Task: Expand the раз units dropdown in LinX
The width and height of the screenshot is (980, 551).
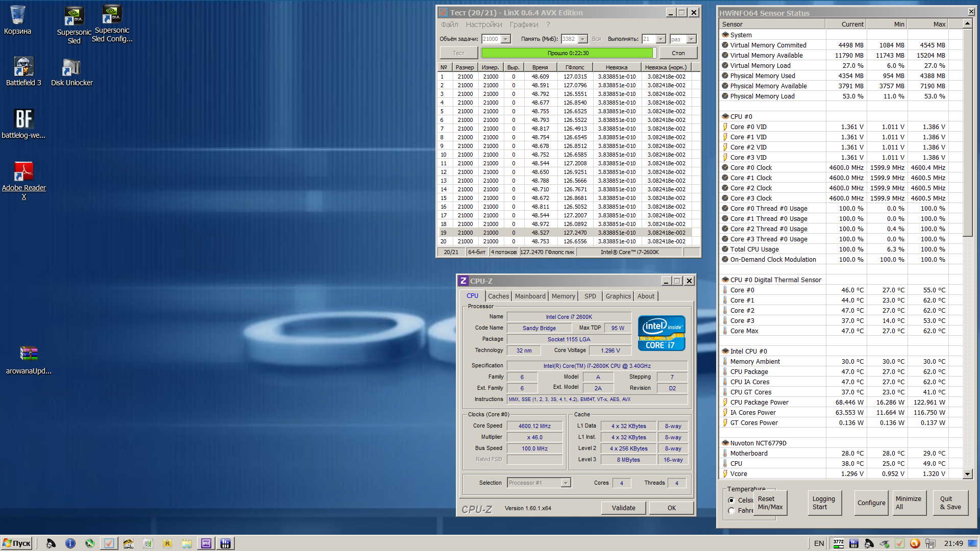Action: click(691, 39)
